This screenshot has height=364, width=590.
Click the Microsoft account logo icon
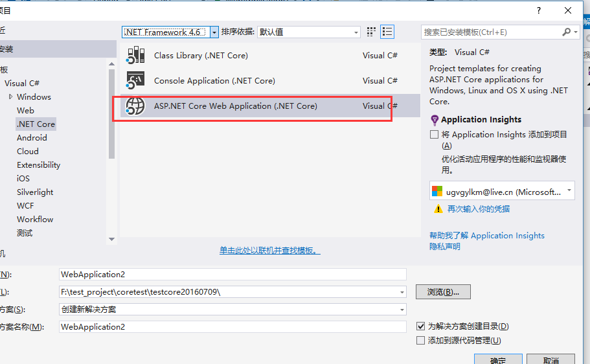(x=438, y=192)
